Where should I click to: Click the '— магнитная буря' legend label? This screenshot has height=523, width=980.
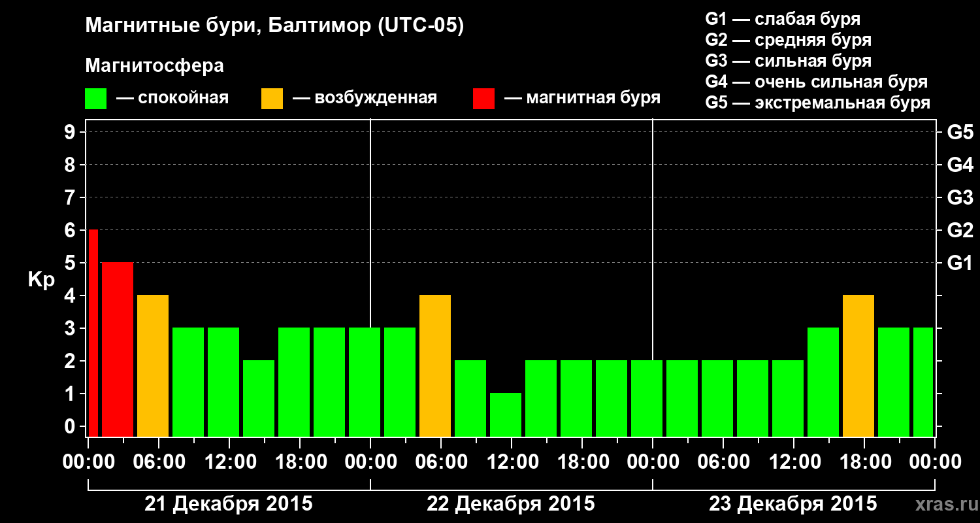(583, 98)
